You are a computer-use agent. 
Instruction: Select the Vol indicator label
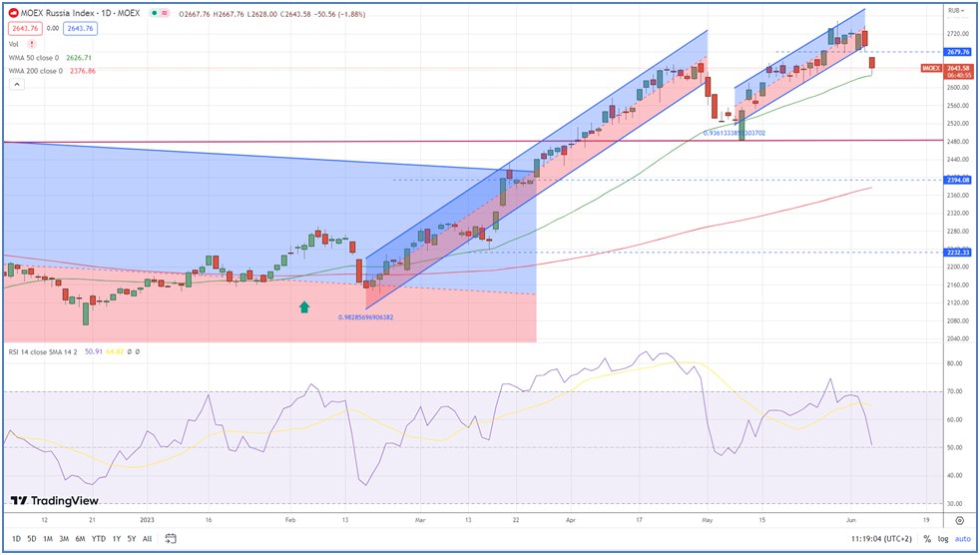point(14,44)
